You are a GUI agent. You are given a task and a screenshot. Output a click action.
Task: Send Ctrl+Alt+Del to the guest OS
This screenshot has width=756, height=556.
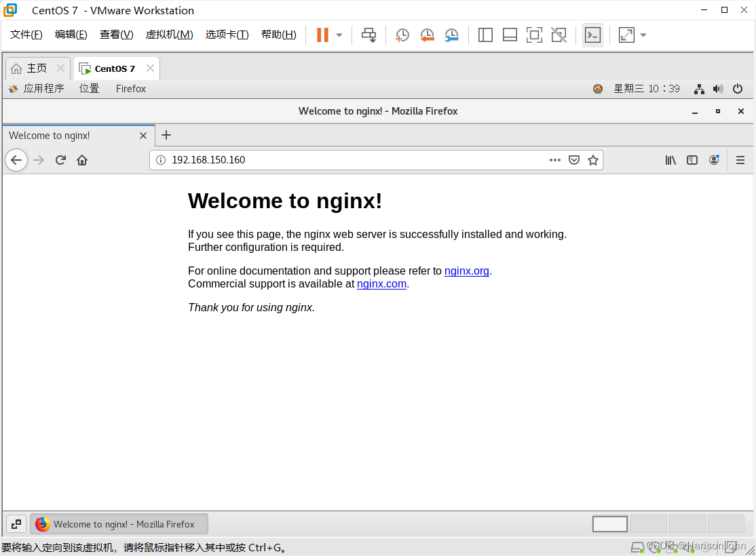pyautogui.click(x=368, y=35)
